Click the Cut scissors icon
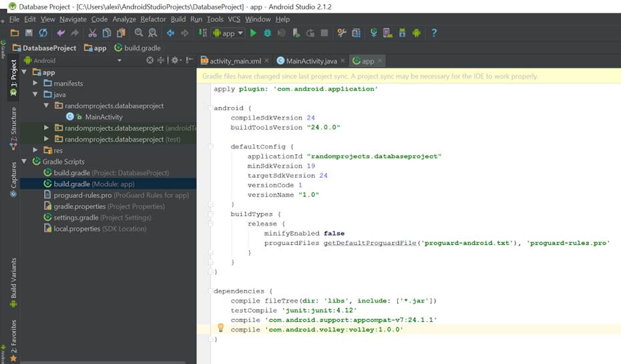Image resolution: width=621 pixels, height=364 pixels. pyautogui.click(x=92, y=33)
